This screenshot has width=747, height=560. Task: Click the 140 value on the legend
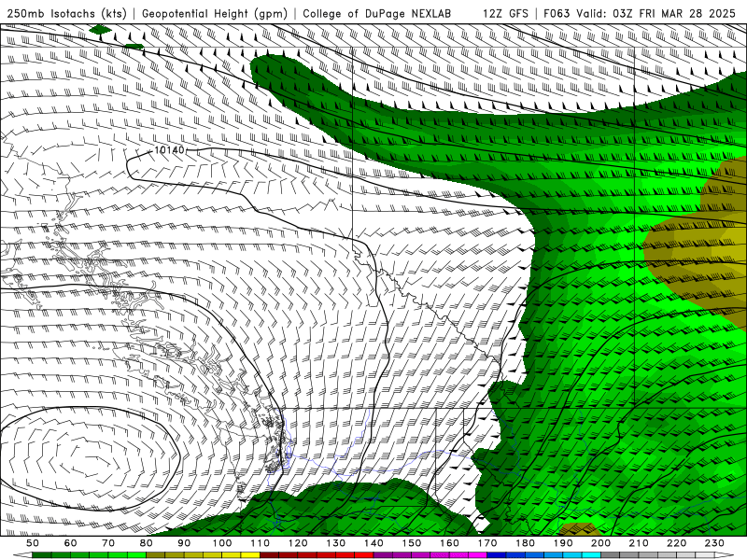(374, 543)
